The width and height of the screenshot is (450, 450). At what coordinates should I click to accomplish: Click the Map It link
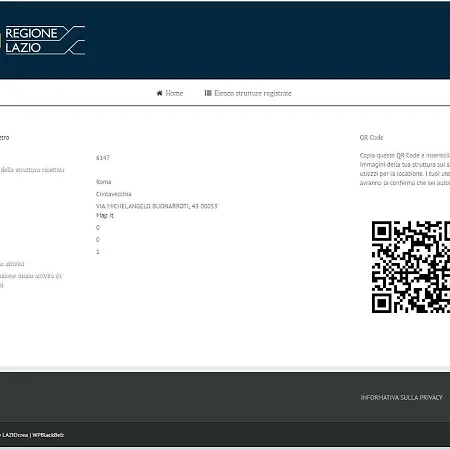105,216
